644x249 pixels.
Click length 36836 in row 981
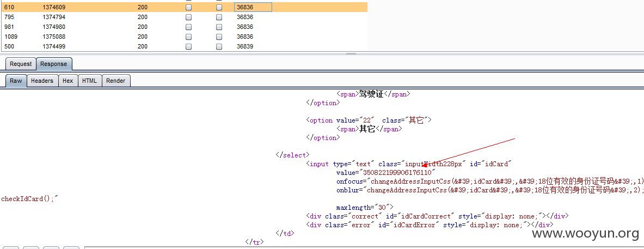click(x=245, y=27)
